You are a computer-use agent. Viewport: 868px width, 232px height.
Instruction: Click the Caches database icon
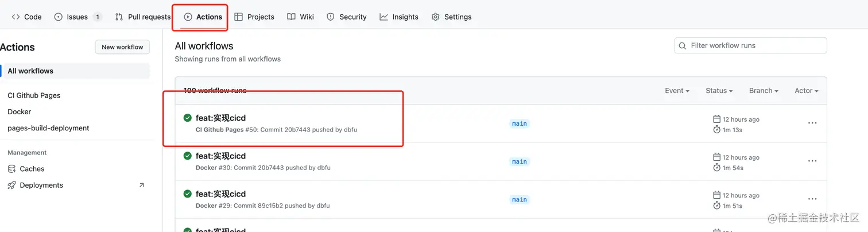coord(11,169)
